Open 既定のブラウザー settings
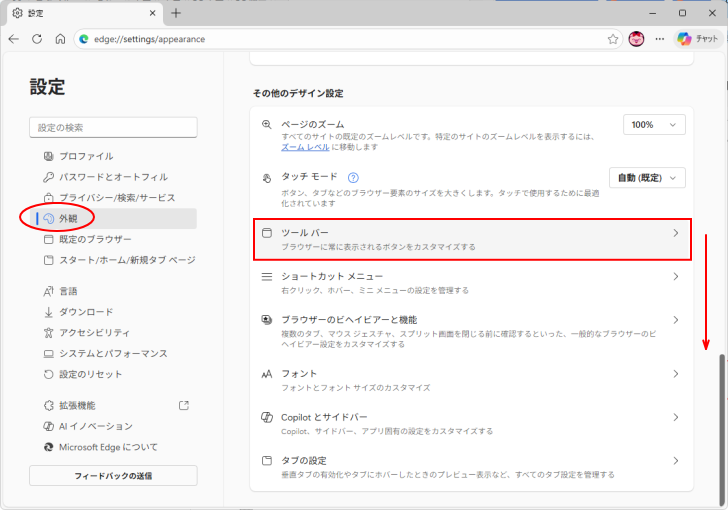 (x=113, y=239)
